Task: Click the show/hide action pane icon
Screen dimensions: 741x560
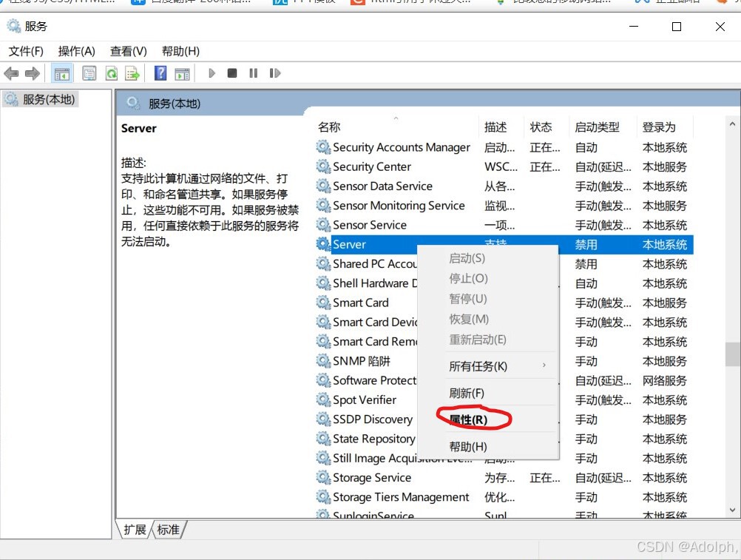Action: click(182, 73)
